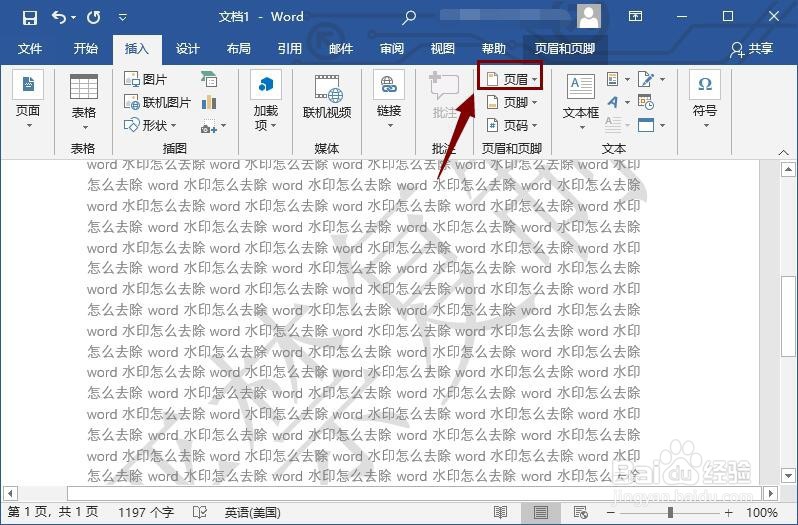Switch to the 视图 tab
Screen dimensions: 798x525
[x=442, y=49]
